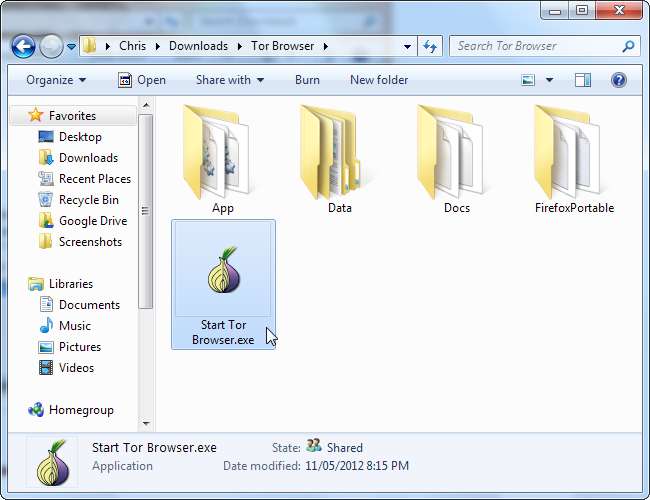The height and width of the screenshot is (500, 650).
Task: Open the address bar history dropdown
Action: 407,46
